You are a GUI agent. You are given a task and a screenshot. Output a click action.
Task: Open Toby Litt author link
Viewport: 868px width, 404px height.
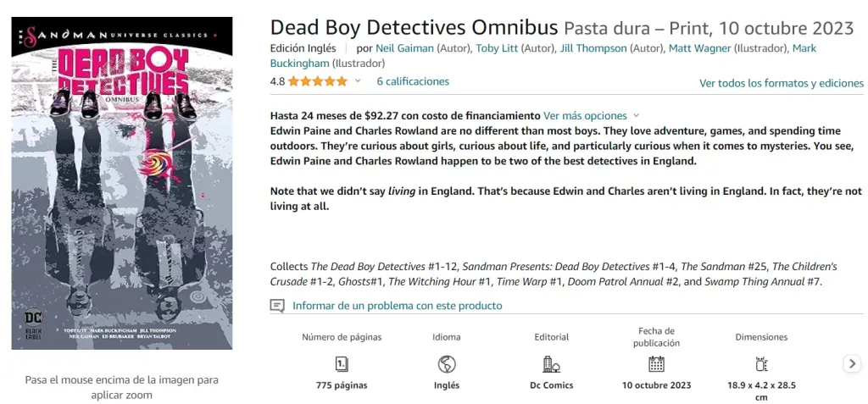[497, 48]
